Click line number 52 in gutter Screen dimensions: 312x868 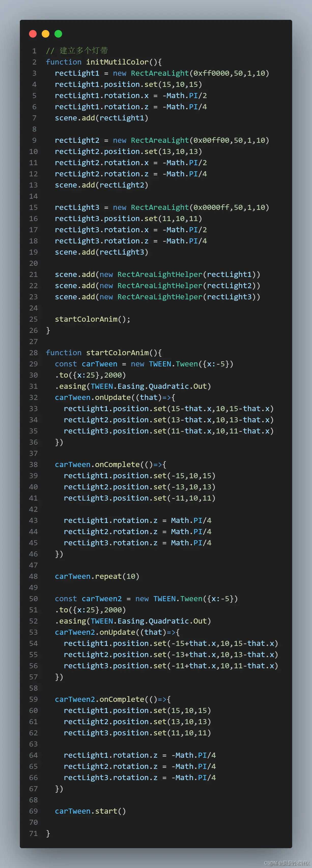point(33,621)
